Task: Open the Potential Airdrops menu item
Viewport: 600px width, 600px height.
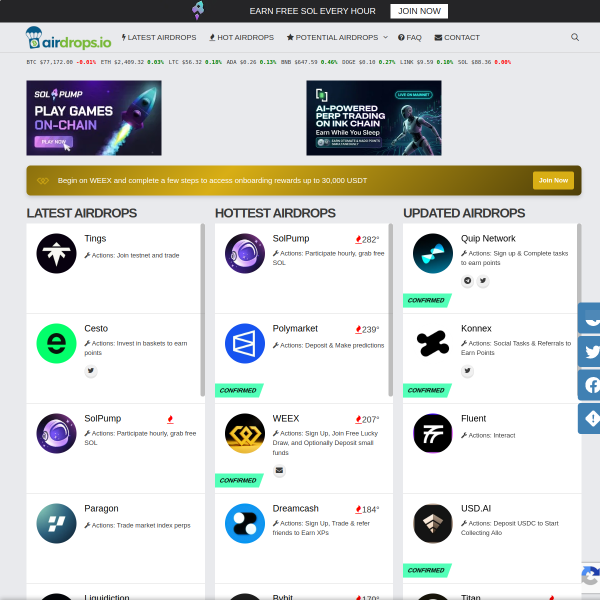Action: point(333,38)
